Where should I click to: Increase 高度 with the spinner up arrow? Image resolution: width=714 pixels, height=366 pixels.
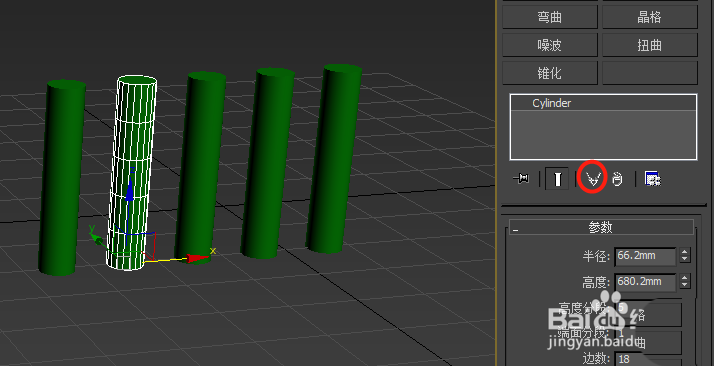pos(685,278)
